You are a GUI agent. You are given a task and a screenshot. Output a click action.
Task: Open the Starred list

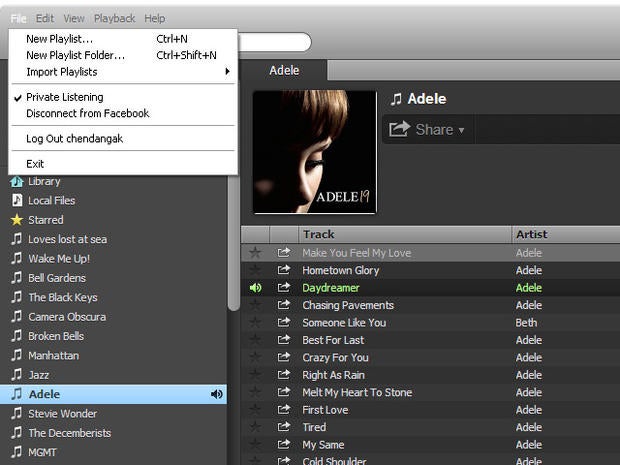pos(45,220)
